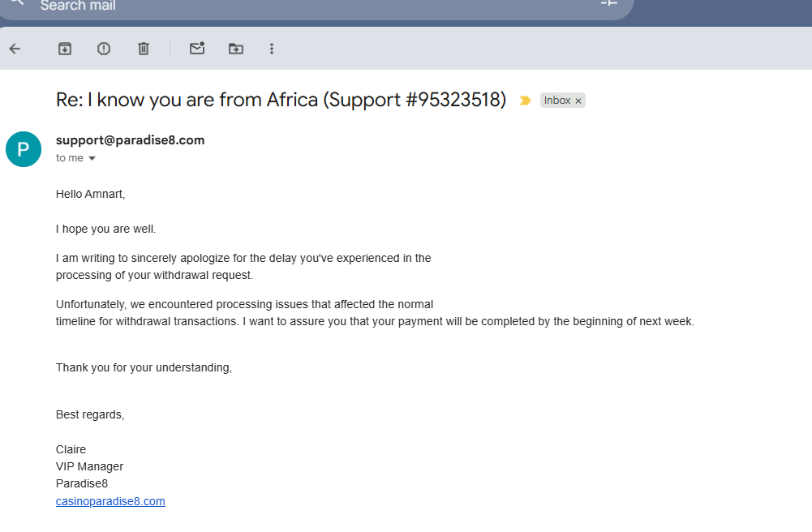Viewport: 812px width, 532px height.
Task: Toggle the yellow importance marker
Action: pos(526,101)
